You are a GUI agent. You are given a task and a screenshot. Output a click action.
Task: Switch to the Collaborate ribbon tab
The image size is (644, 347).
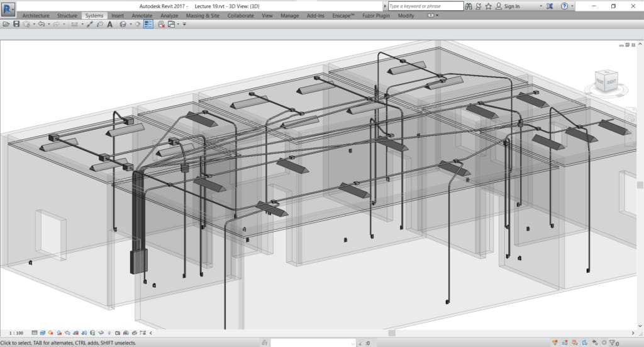[x=240, y=16]
